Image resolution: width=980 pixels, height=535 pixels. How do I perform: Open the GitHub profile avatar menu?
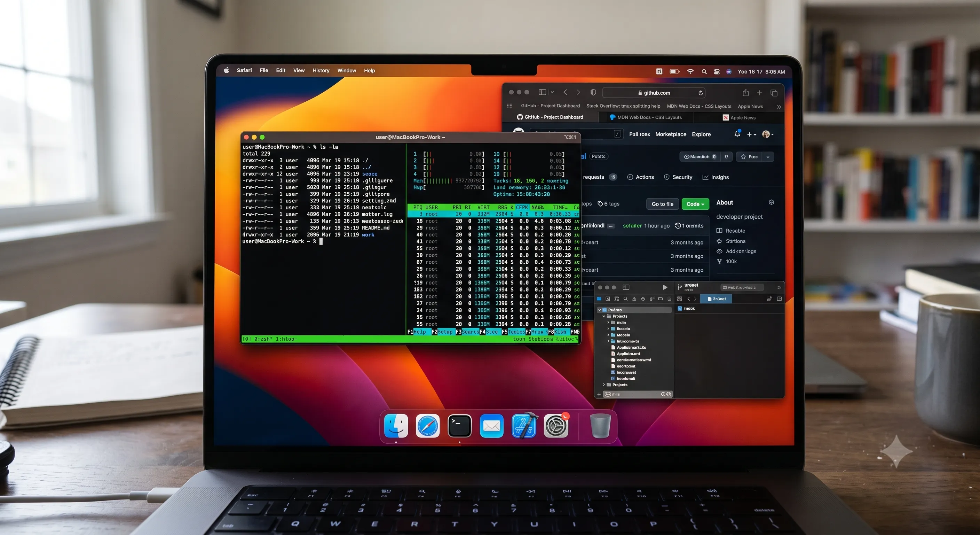pos(768,134)
